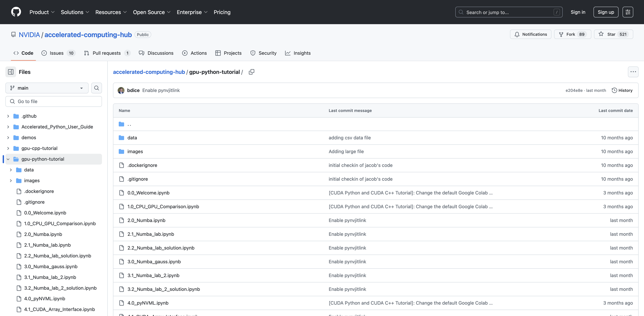
Task: Collapse the Files side panel icon
Action: coord(11,72)
